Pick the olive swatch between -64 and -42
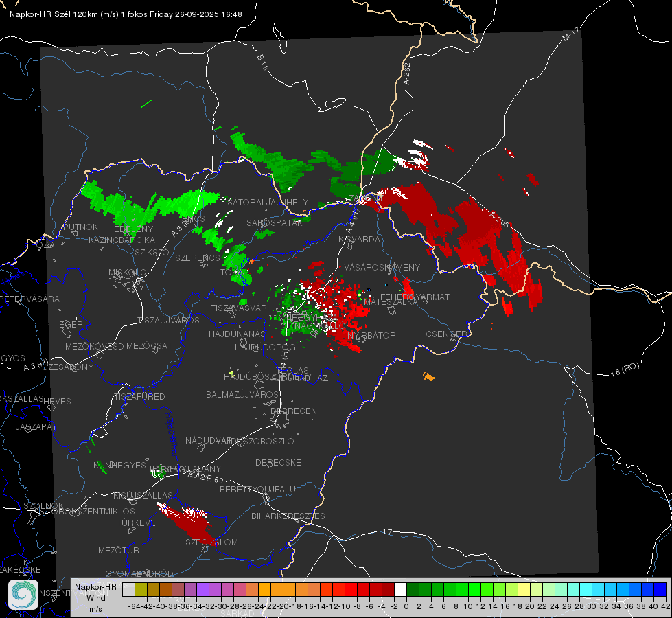 pos(141,589)
